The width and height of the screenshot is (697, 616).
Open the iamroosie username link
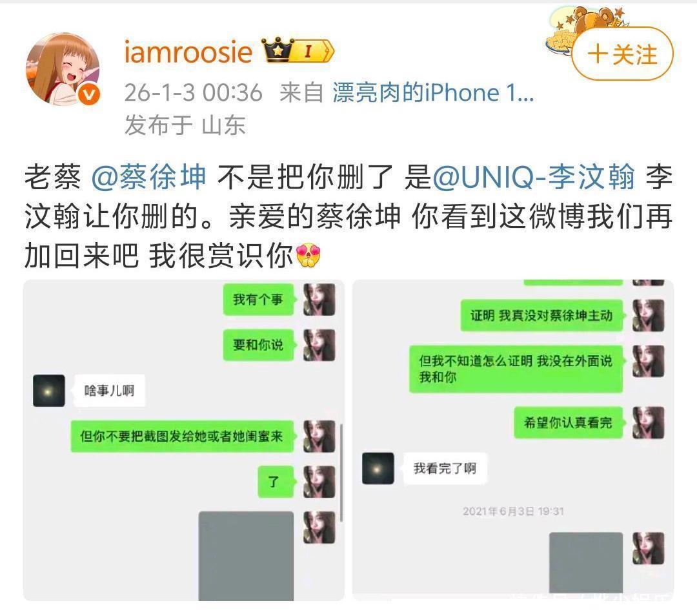188,52
